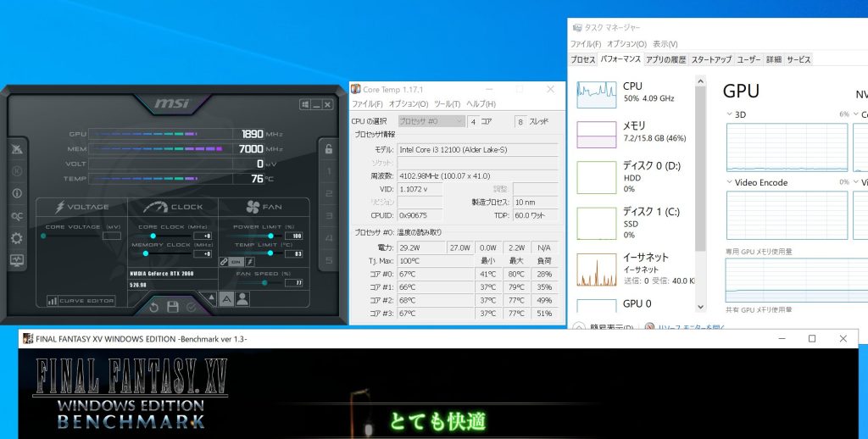This screenshot has height=439, width=868.
Task: Open the プロセッサ #0 dropdown in Core Temp
Action: [431, 121]
